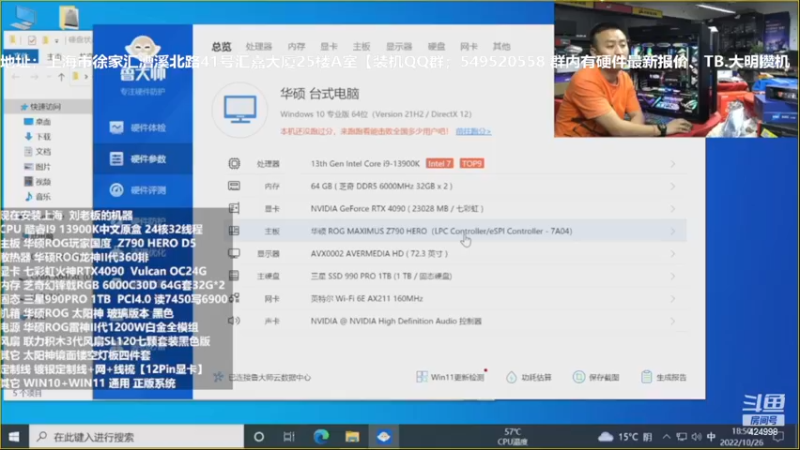Switch to the 网卡 tab
800x450 pixels.
[x=469, y=46]
